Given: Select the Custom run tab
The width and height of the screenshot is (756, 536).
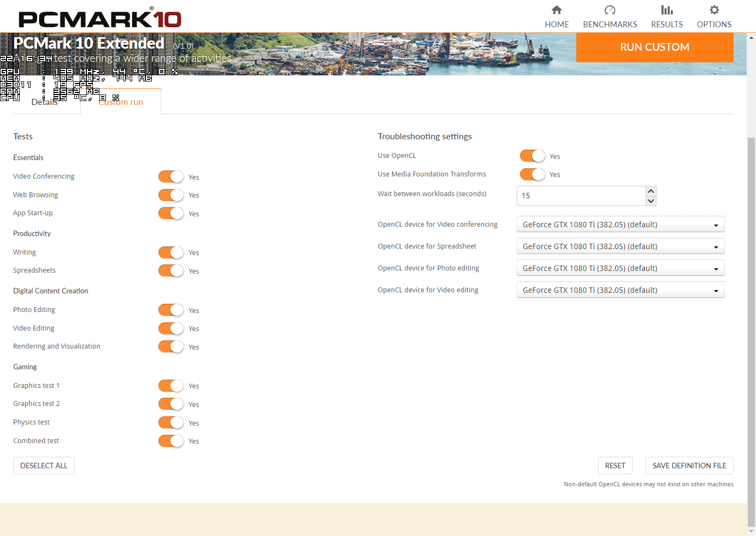Looking at the screenshot, I should tap(120, 102).
